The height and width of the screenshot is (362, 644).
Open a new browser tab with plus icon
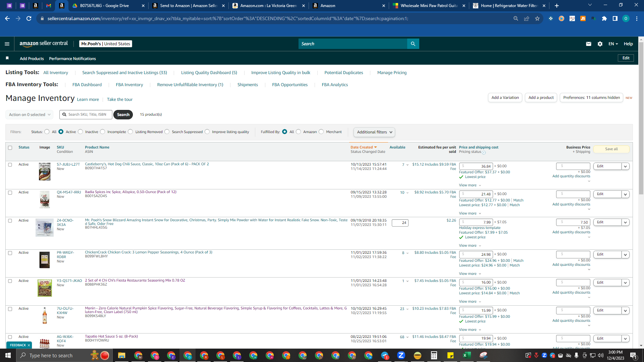tap(557, 6)
